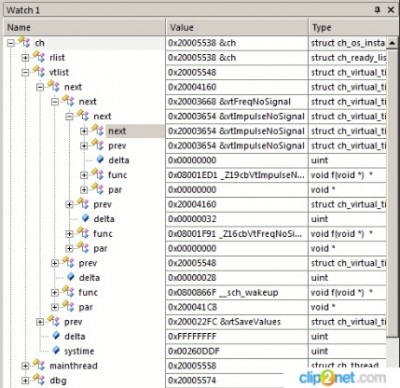
Task: Click type cell 'struct ch_ready_lis'
Action: point(348,57)
